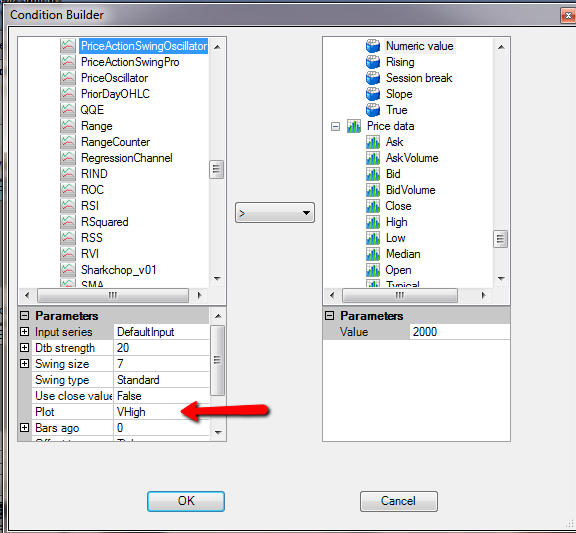Screen dimensions: 576x533
Task: Collapse the right Parameters section
Action: 330,316
